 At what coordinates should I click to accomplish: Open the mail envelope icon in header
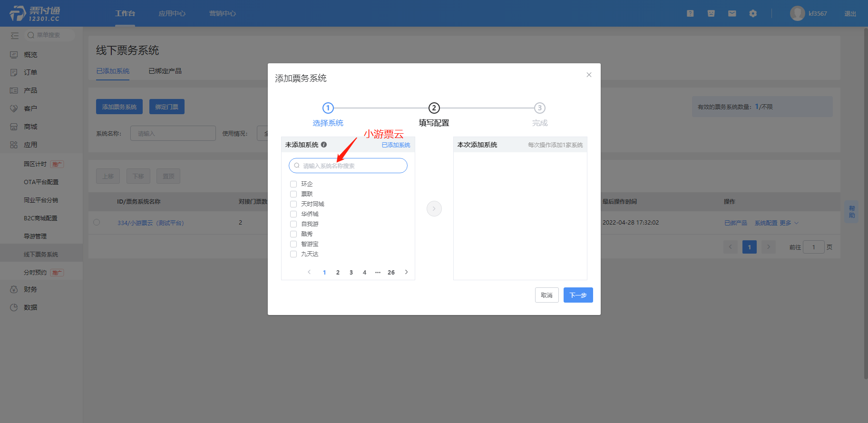[732, 13]
